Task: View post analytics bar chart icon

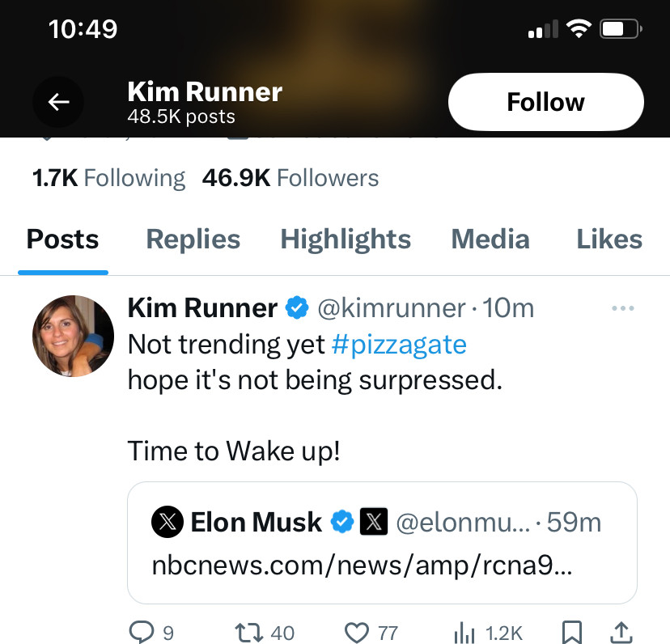Action: tap(464, 632)
